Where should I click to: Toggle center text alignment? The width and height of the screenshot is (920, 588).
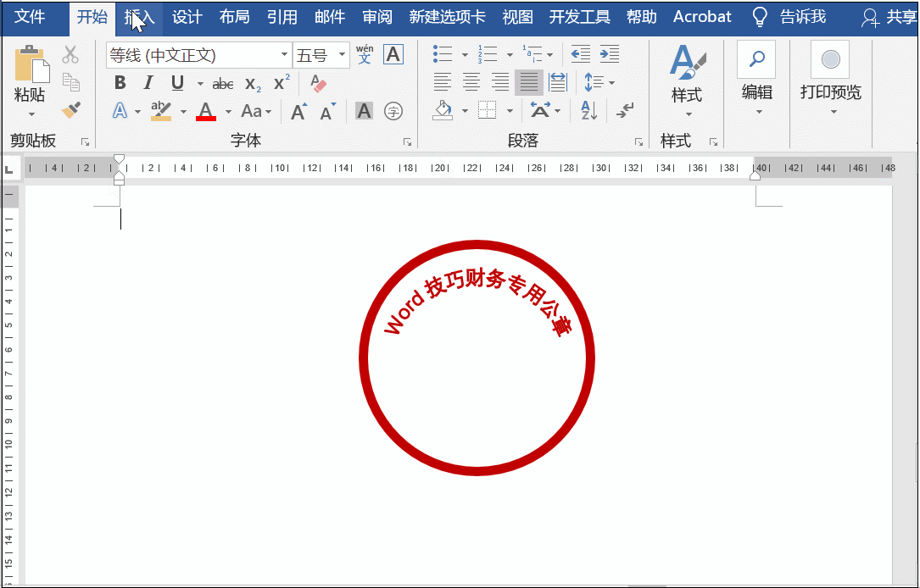[x=471, y=82]
